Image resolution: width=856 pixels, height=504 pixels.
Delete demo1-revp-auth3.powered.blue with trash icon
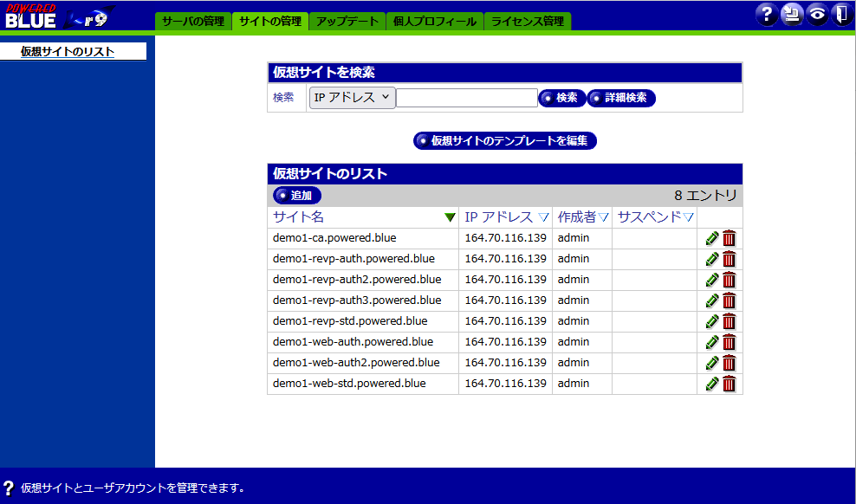(x=730, y=300)
